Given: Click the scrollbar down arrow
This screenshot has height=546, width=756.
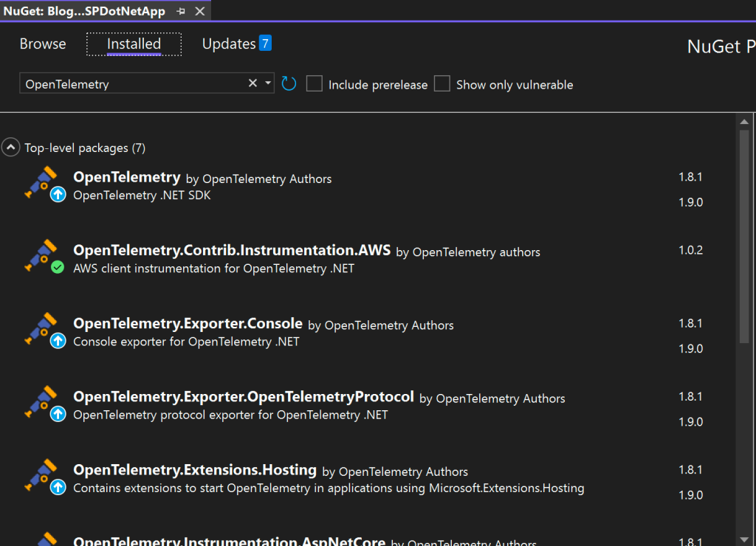Looking at the screenshot, I should tap(745, 538).
